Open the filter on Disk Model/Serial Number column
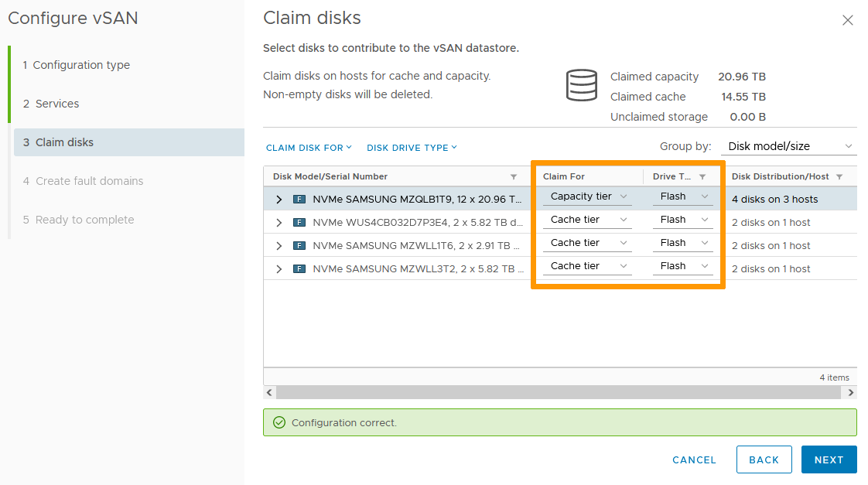This screenshot has height=485, width=868. pos(514,176)
